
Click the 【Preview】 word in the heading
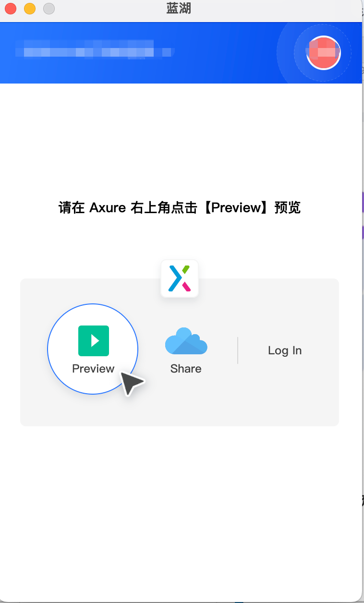pyautogui.click(x=236, y=208)
